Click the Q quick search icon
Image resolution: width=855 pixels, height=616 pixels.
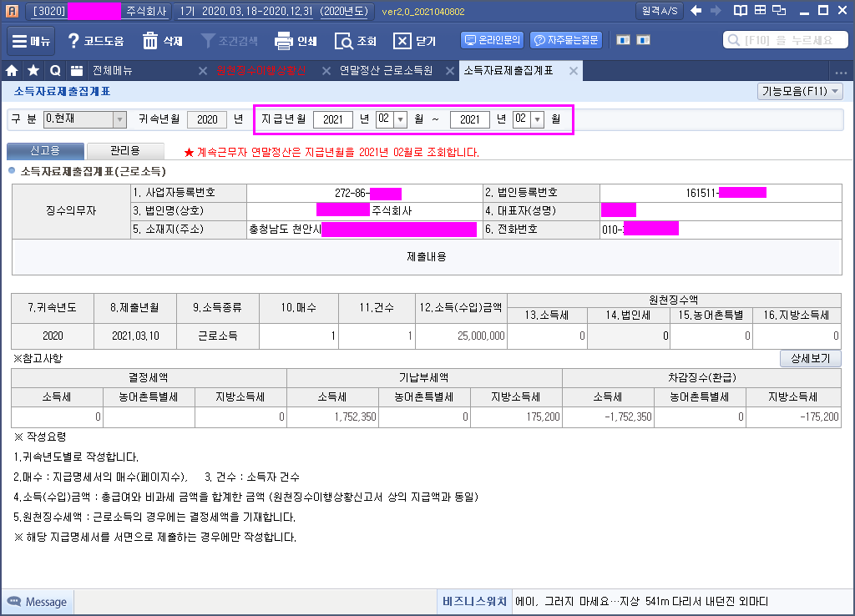coord(55,70)
